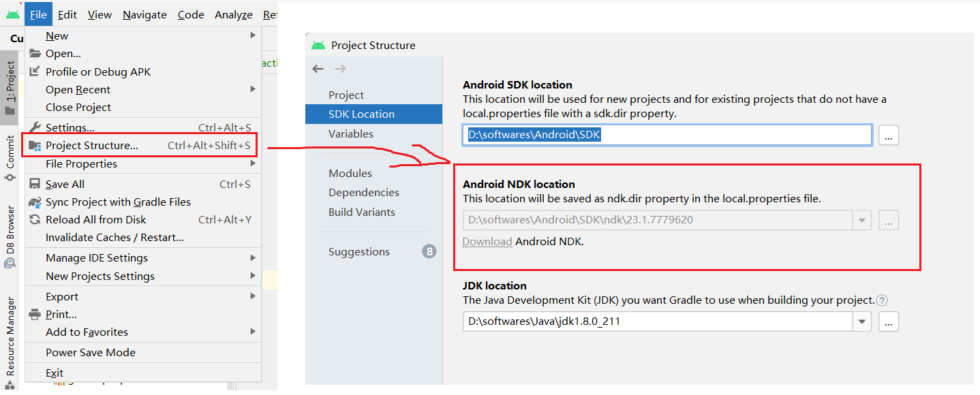Click the Project Structure menu icon
Viewport: 980px width, 395px height.
click(35, 146)
